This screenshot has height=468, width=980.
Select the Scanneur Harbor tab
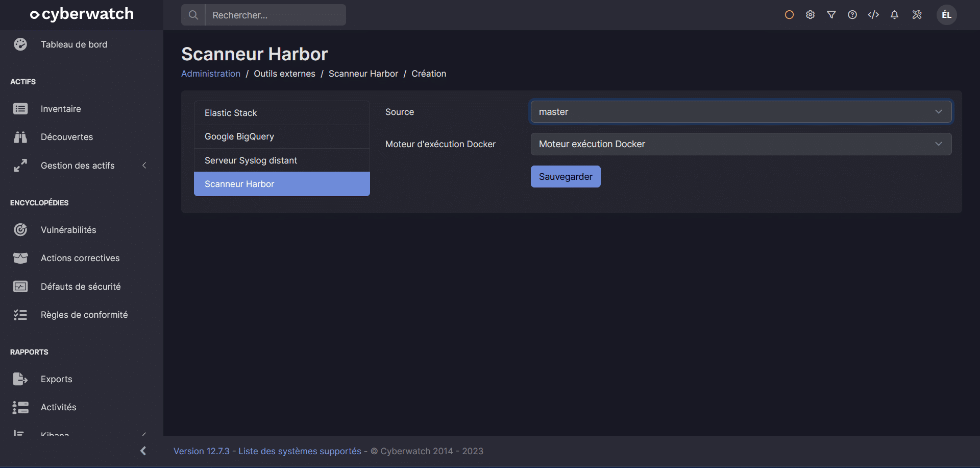pos(282,184)
